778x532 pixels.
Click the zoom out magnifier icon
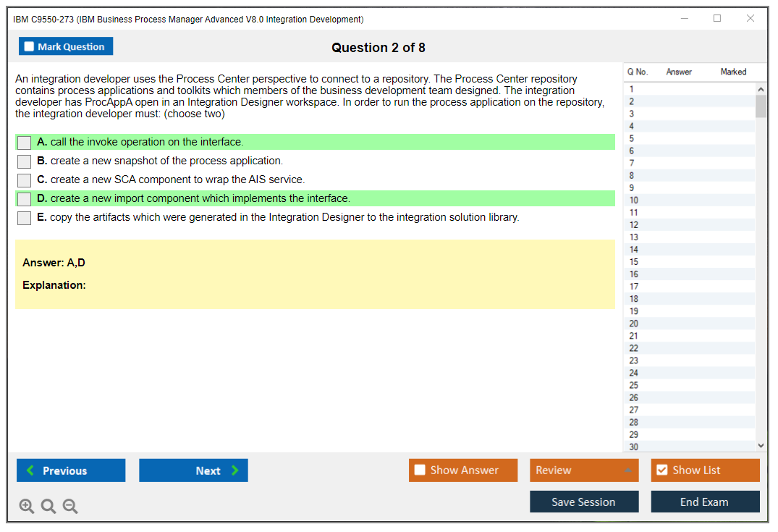click(70, 507)
